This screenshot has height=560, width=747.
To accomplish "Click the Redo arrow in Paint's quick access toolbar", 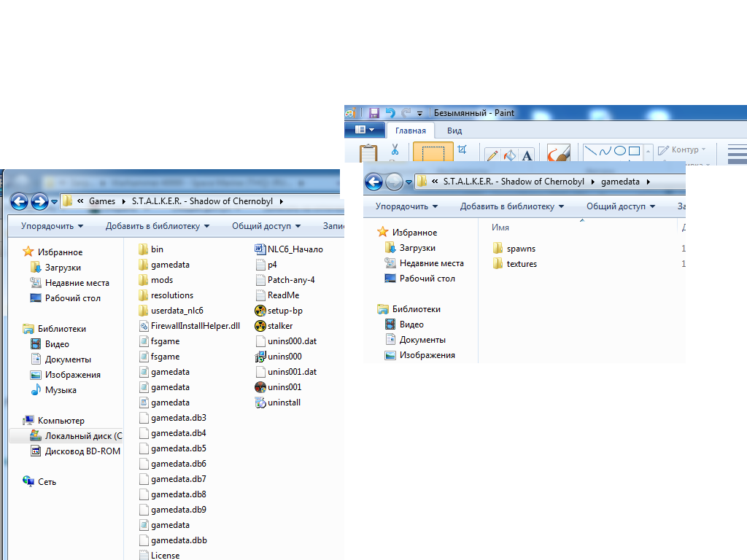I will click(406, 113).
